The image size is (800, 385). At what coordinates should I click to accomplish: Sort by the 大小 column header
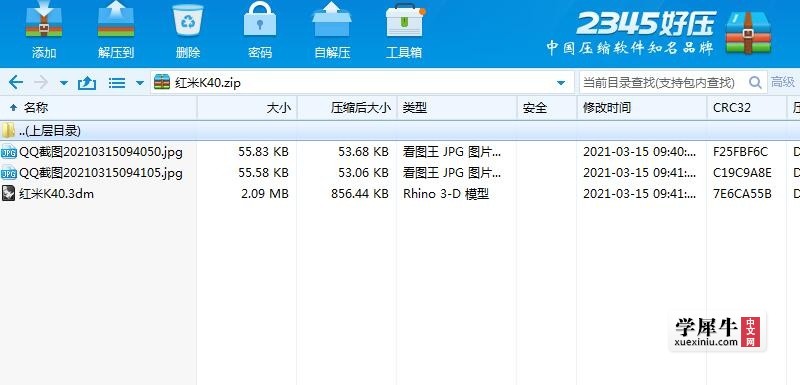pyautogui.click(x=247, y=108)
